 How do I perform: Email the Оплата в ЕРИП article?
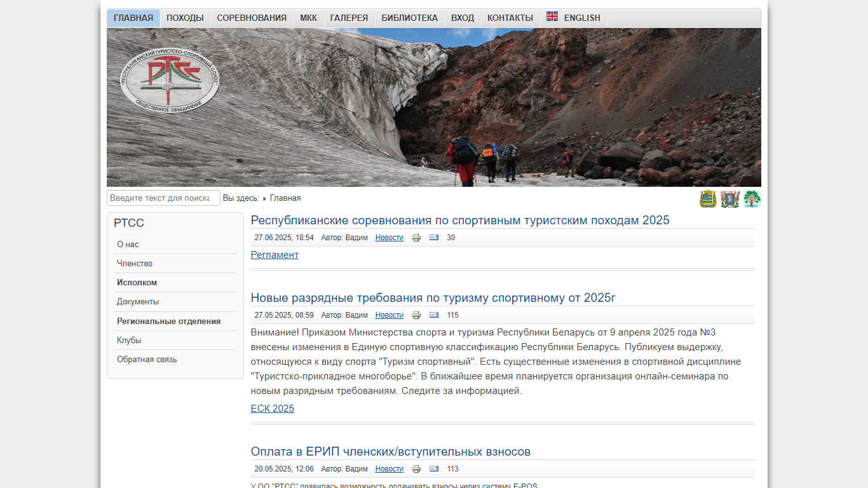tap(434, 469)
